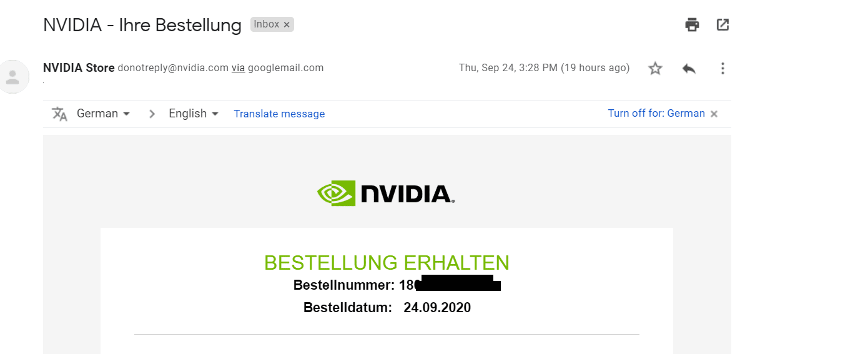The image size is (868, 354).
Task: Open the German source language dropdown
Action: [103, 114]
